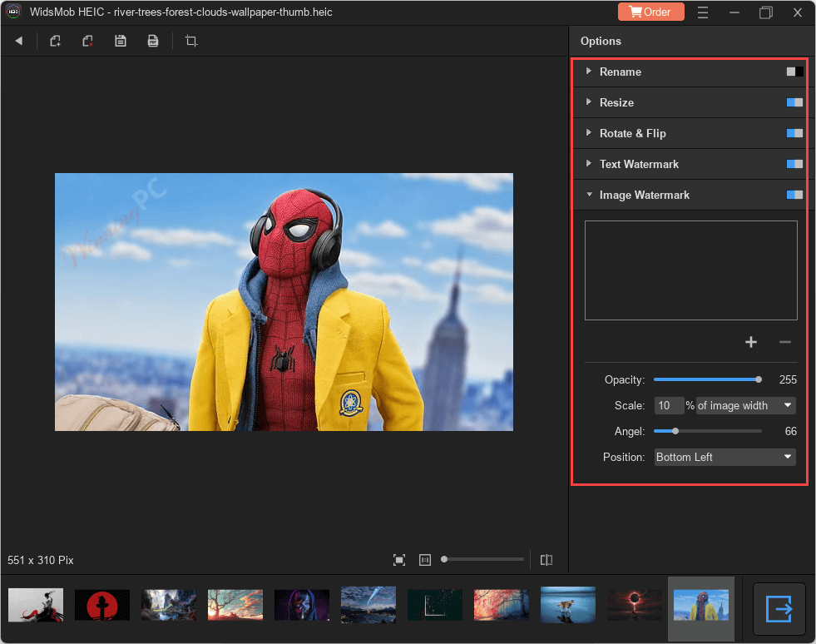
Task: Disable the Resize toggle switch
Action: click(x=794, y=102)
